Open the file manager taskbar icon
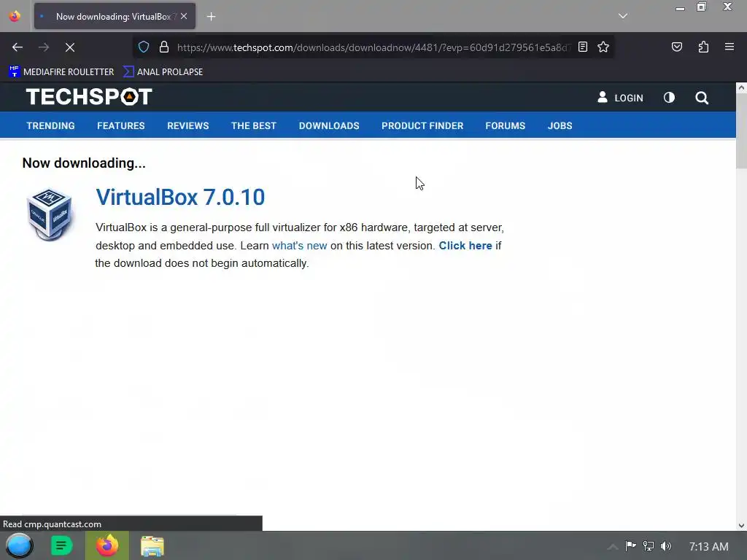The width and height of the screenshot is (747, 560). tap(152, 546)
